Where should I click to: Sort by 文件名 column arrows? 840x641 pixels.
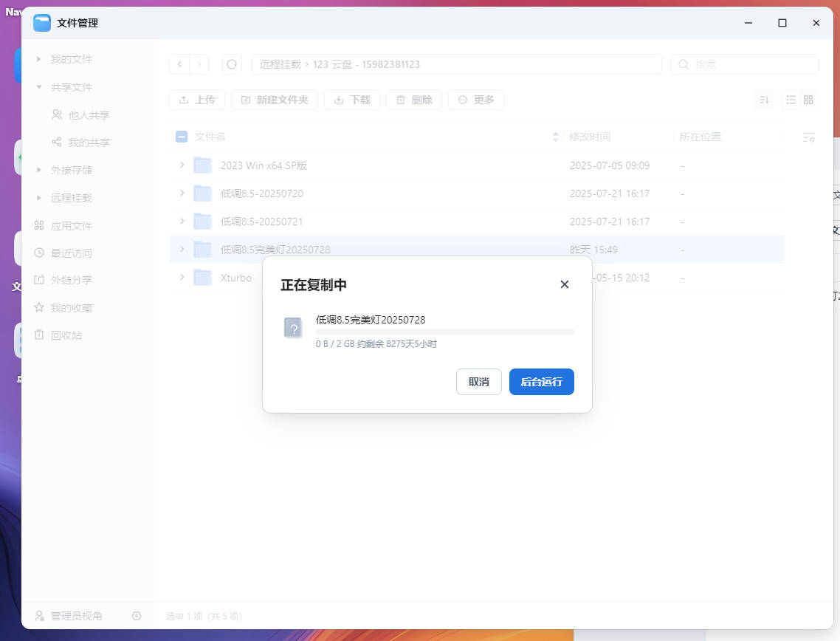[556, 137]
